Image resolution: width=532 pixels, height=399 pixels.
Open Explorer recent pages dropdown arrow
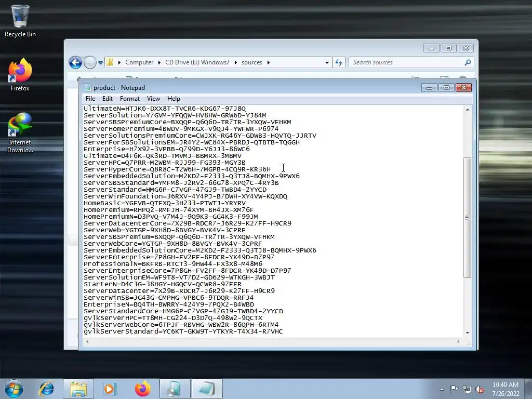coord(100,63)
